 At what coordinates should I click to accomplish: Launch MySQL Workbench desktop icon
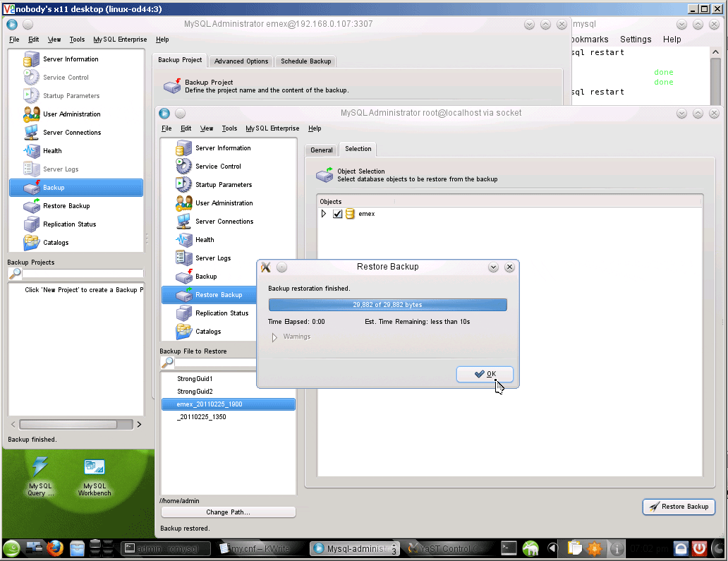(95, 476)
